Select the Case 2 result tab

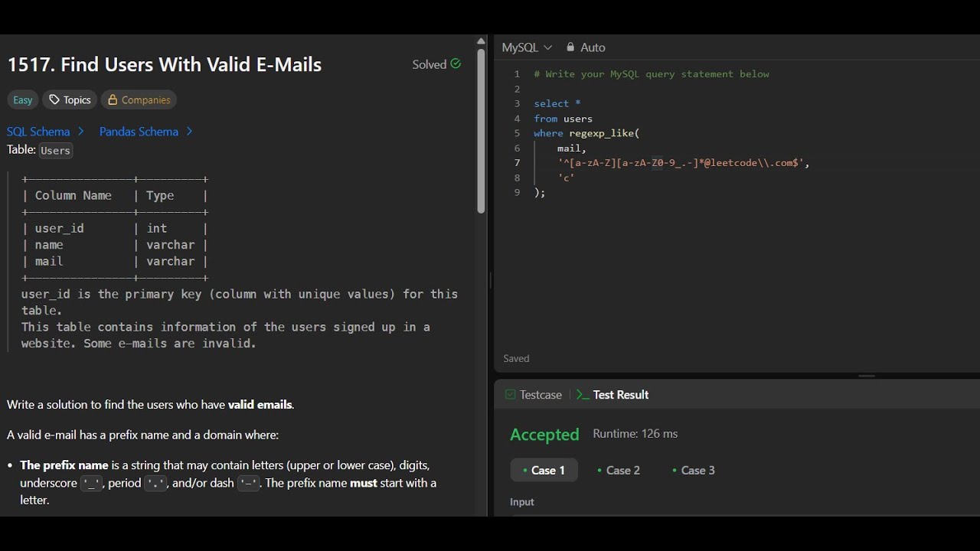click(x=619, y=470)
